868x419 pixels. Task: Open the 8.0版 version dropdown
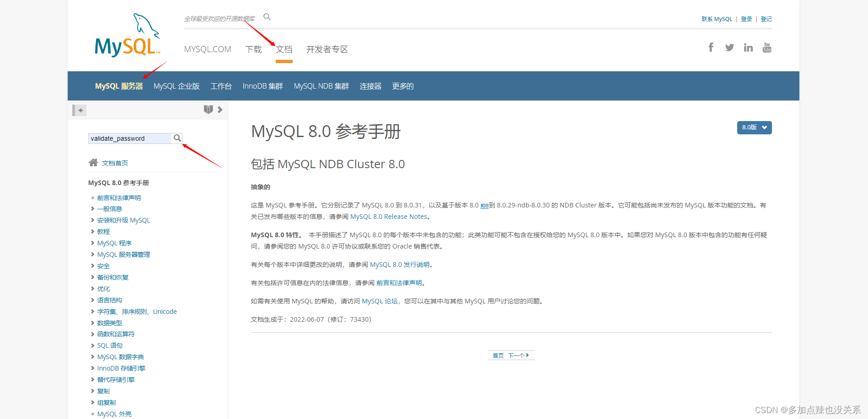pos(754,127)
